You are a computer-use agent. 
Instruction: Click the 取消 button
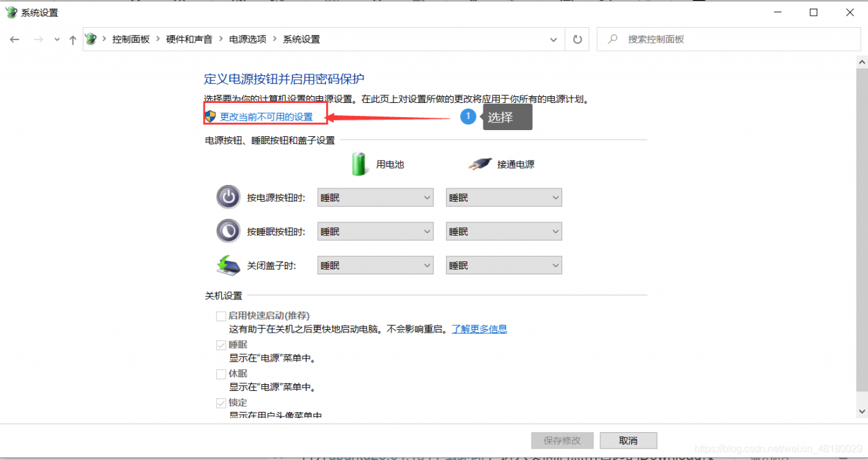click(x=629, y=440)
